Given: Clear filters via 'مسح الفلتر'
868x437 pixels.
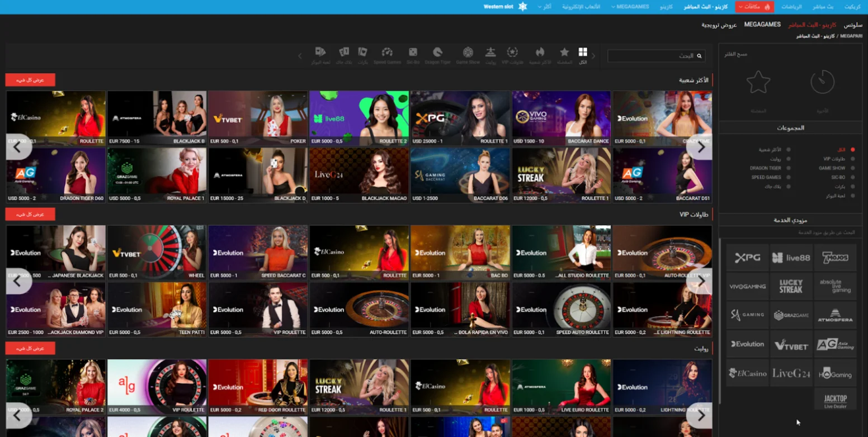Looking at the screenshot, I should pos(735,54).
